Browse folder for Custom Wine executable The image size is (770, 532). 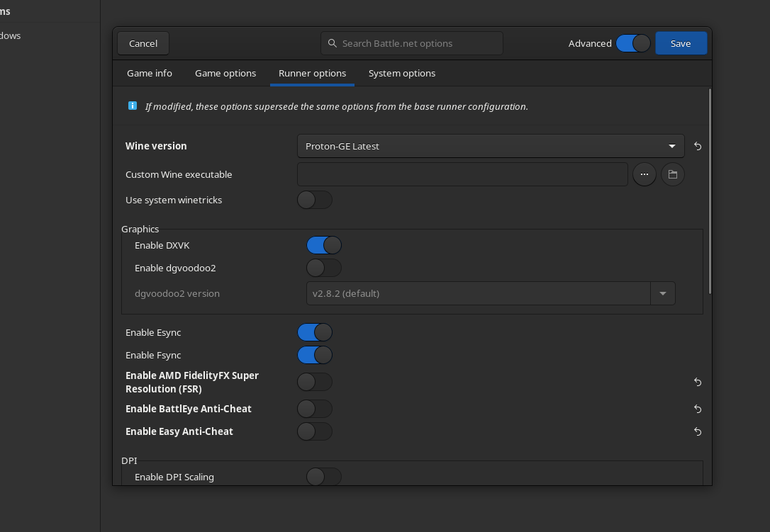tap(673, 174)
